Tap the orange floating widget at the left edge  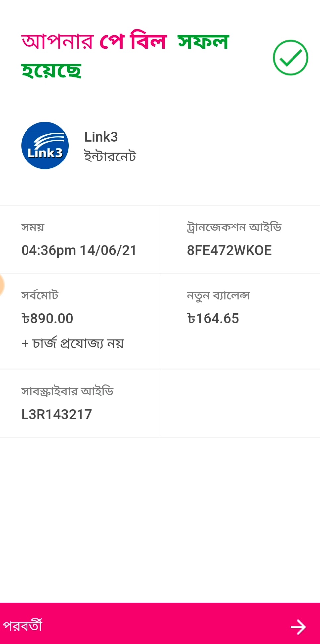tap(3, 286)
